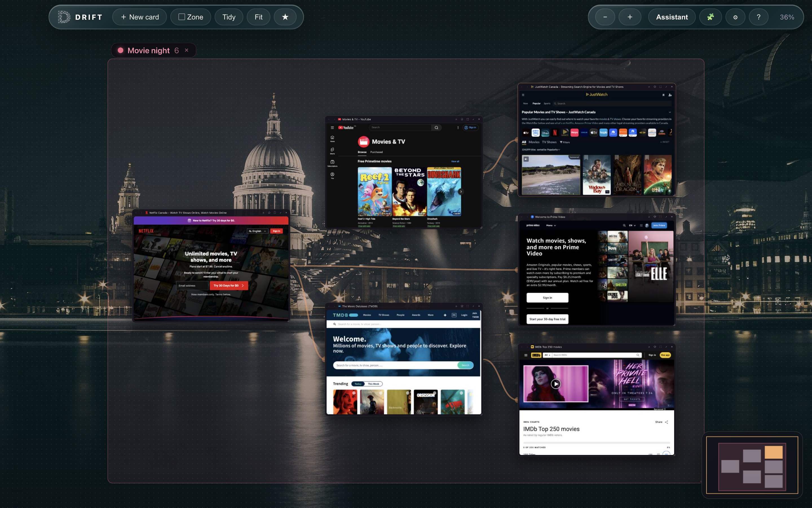Click the star favorites button in toolbar
Image resolution: width=812 pixels, height=508 pixels.
[x=285, y=17]
